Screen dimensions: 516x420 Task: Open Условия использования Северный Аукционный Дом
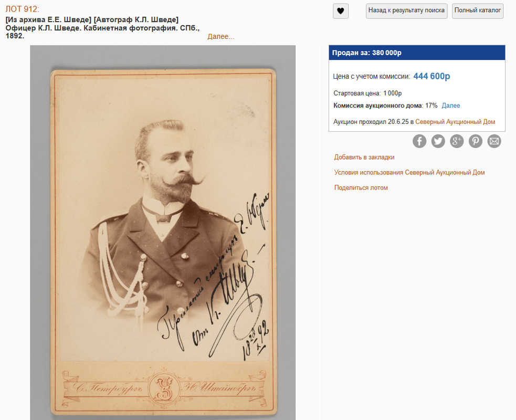[x=409, y=172]
